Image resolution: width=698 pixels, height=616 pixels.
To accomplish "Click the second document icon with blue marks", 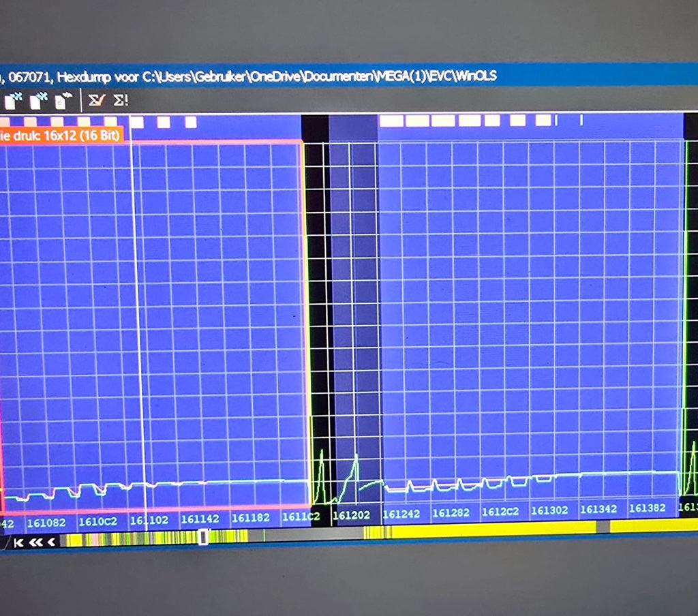I will (39, 100).
